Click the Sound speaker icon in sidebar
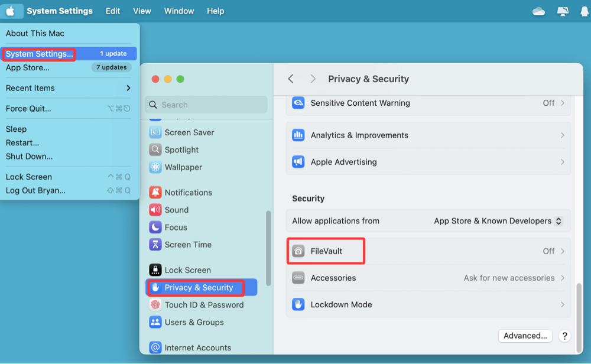The height and width of the screenshot is (364, 591). pos(155,210)
